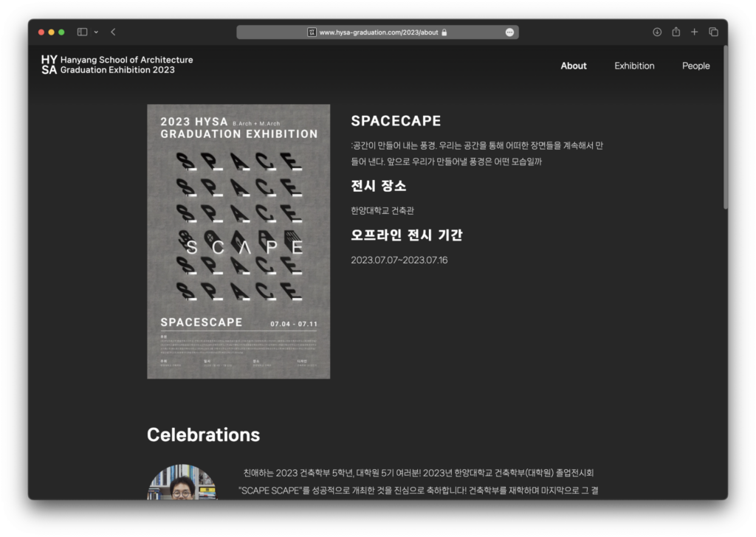This screenshot has width=756, height=537.
Task: Open the People page
Action: [x=695, y=66]
